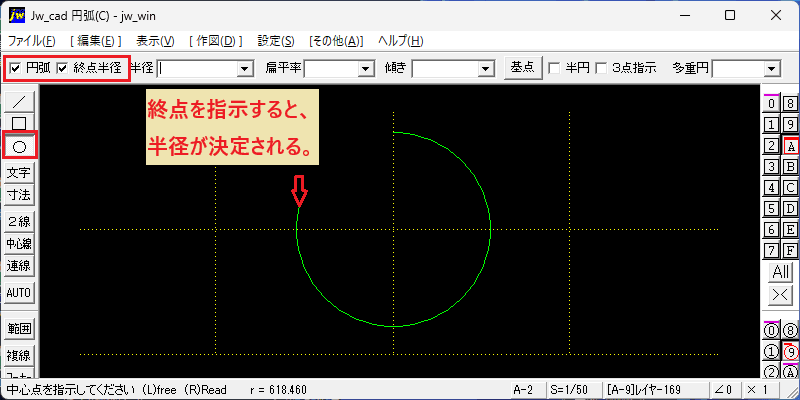Toggle layer 5 button
Screen dimensions: 800x400
tap(771, 209)
